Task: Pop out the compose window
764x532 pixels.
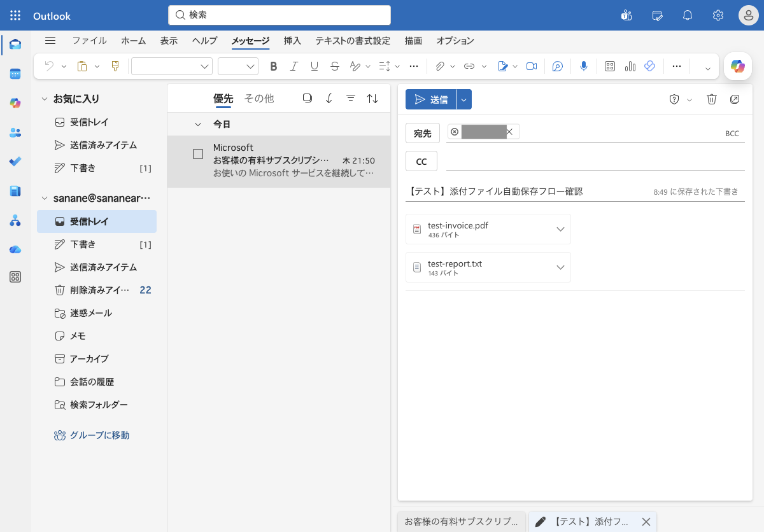Action: pyautogui.click(x=735, y=99)
